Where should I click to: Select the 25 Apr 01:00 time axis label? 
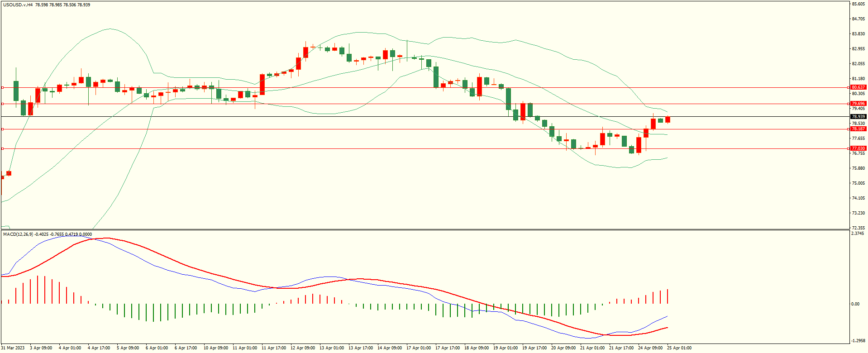[679, 348]
